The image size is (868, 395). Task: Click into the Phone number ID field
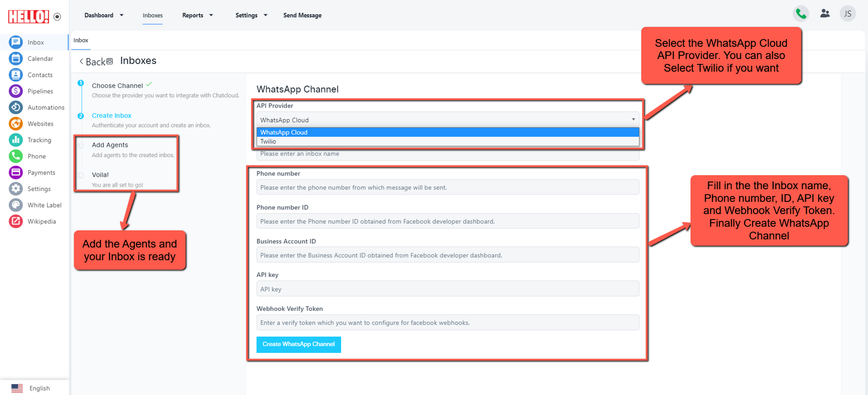click(x=447, y=221)
